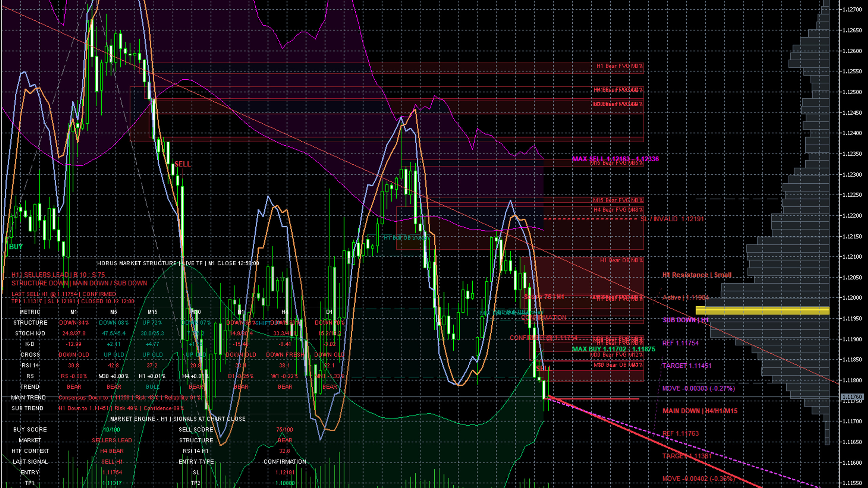The height and width of the screenshot is (488, 868).
Task: Click the '1.12500' price axis label
Action: [852, 92]
